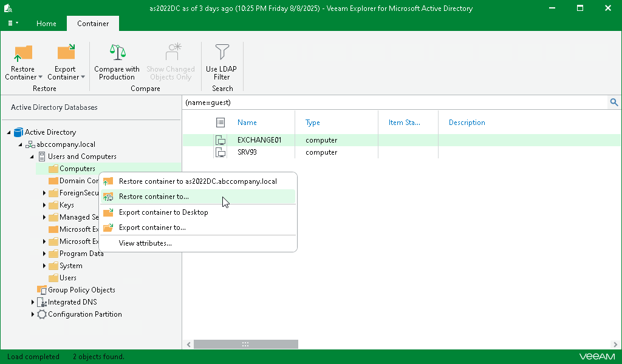The height and width of the screenshot is (364, 622).
Task: Click the SRV93 computer icon
Action: pyautogui.click(x=220, y=152)
